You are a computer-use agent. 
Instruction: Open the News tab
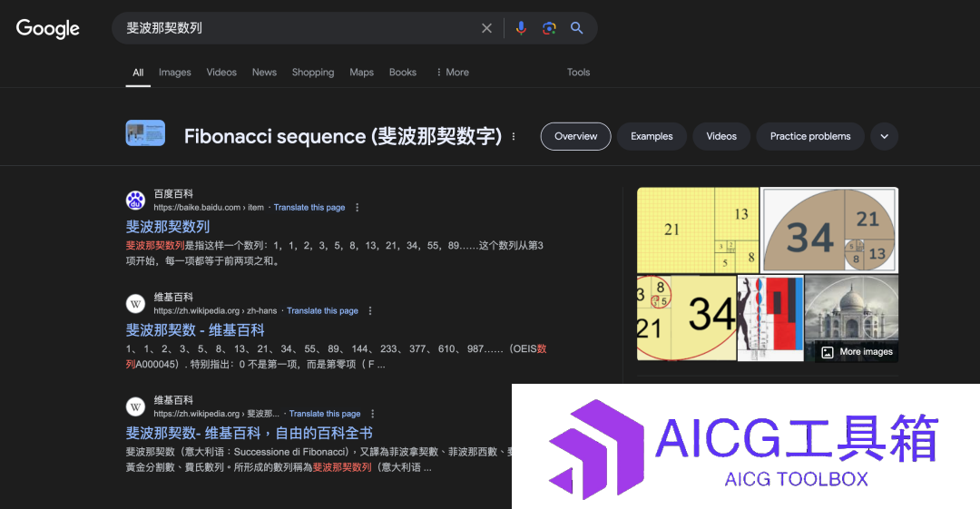[264, 73]
